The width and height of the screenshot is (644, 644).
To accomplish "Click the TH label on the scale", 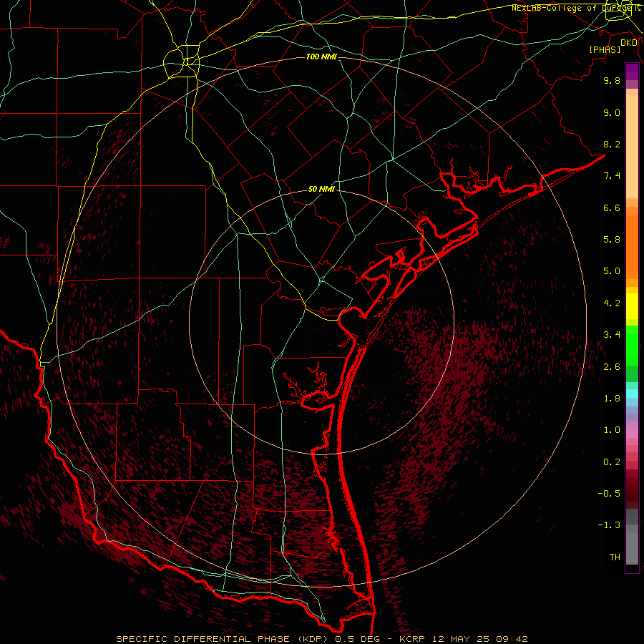I will tap(615, 557).
